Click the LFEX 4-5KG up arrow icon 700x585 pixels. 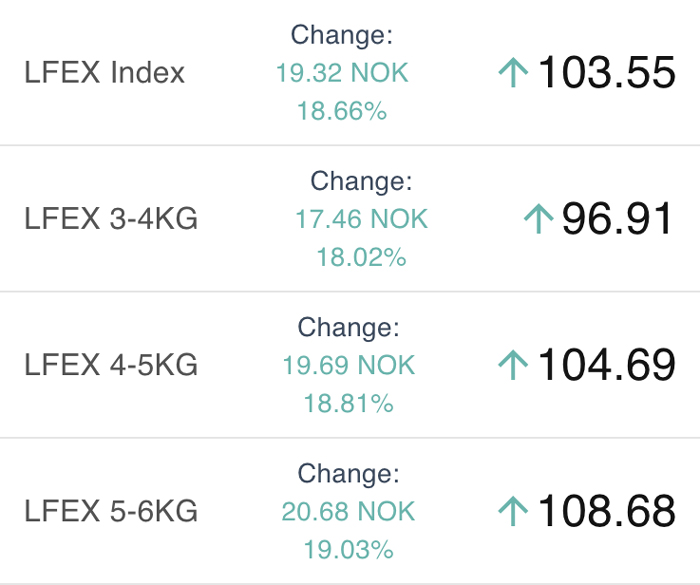click(513, 365)
